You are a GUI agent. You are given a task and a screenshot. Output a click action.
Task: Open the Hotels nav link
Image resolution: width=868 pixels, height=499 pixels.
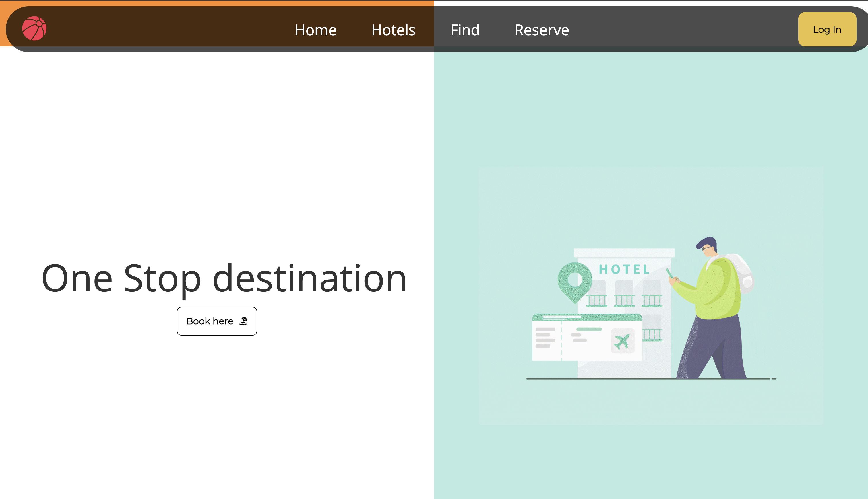393,30
